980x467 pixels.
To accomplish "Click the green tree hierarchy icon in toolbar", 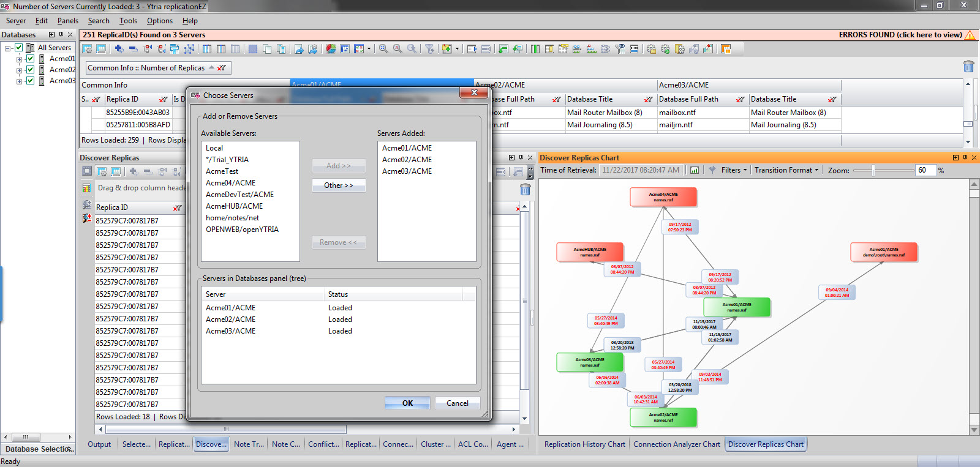I will point(591,49).
